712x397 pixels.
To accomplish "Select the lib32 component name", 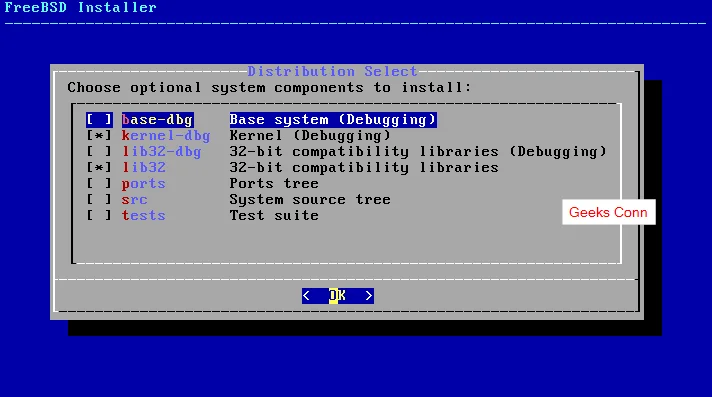I will point(143,168).
